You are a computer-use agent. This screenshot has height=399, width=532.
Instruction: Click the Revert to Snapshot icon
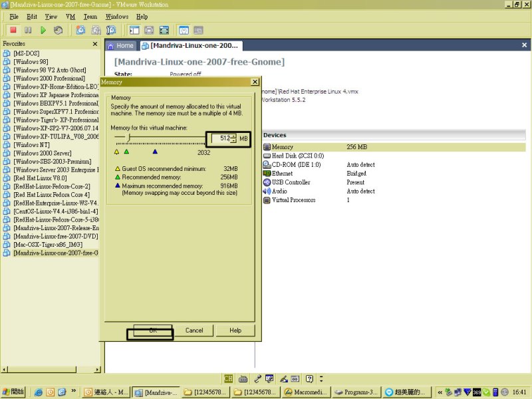click(96, 30)
